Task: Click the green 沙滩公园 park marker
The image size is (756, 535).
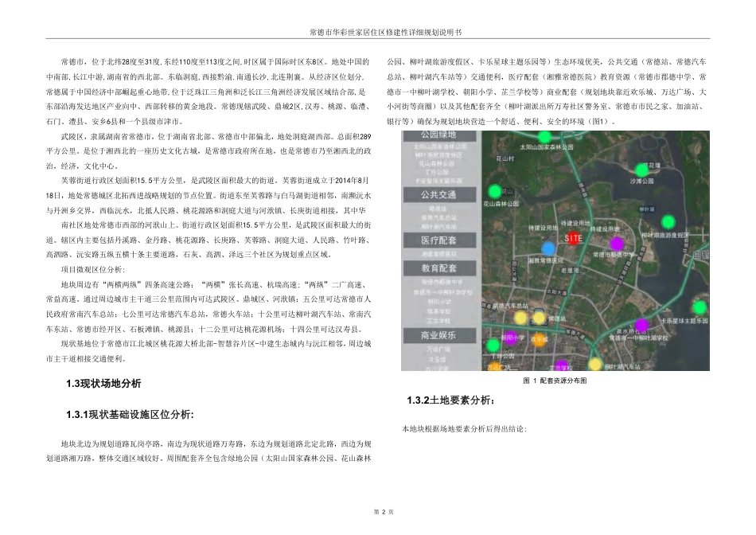Action: tap(641, 170)
